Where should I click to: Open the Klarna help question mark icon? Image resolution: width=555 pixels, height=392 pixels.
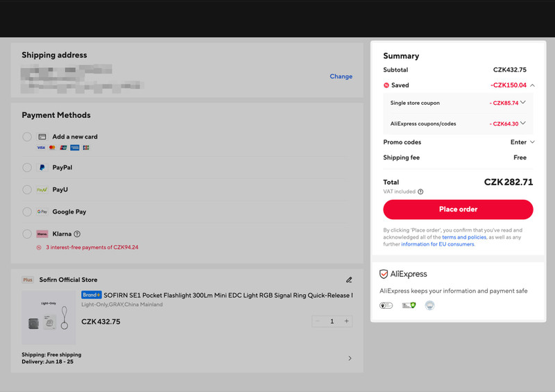coord(77,234)
